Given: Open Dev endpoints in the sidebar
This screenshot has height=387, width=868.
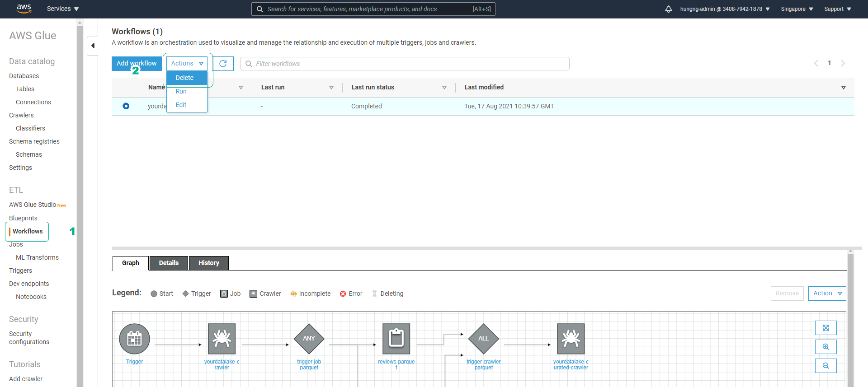Looking at the screenshot, I should (x=29, y=284).
